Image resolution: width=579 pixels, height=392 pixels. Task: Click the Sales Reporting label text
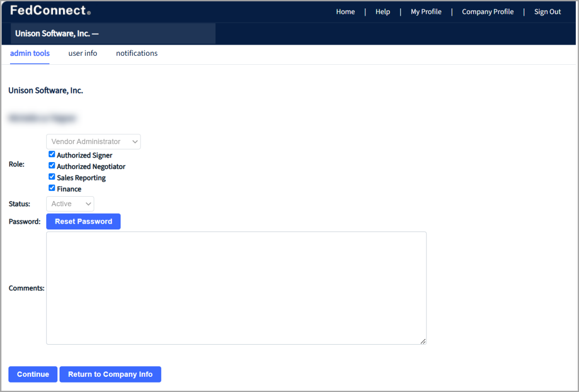pos(81,178)
